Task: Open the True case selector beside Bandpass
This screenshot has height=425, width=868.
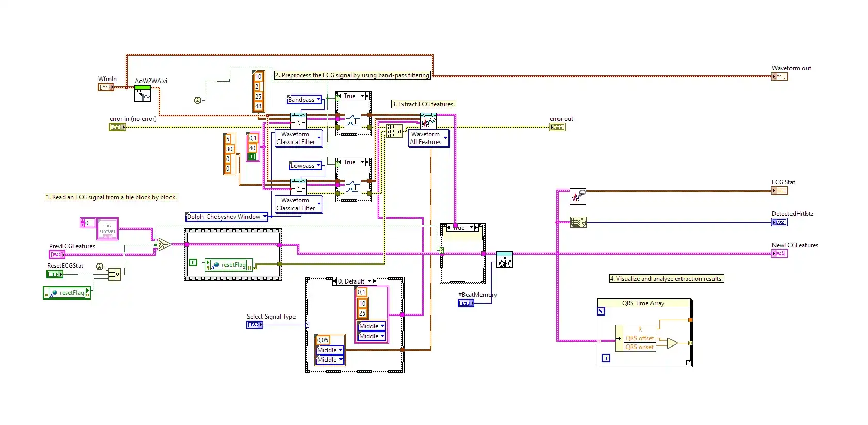Action: [x=353, y=96]
